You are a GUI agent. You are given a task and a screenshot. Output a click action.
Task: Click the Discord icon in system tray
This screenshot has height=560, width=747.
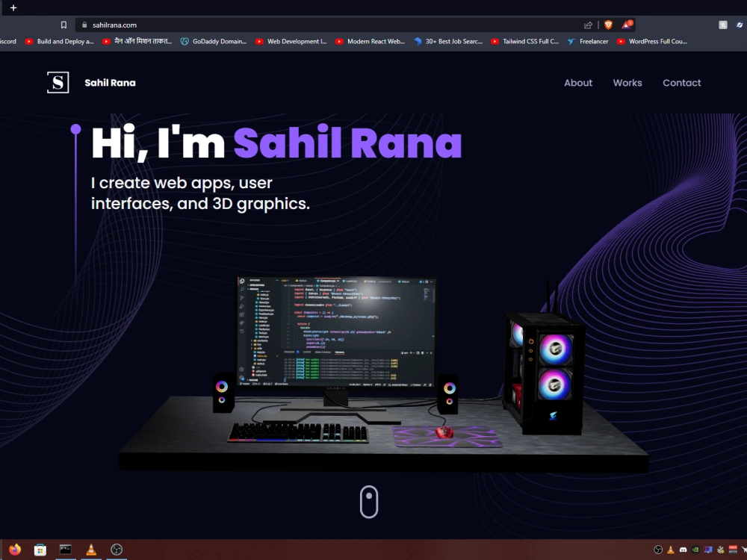[x=683, y=550]
